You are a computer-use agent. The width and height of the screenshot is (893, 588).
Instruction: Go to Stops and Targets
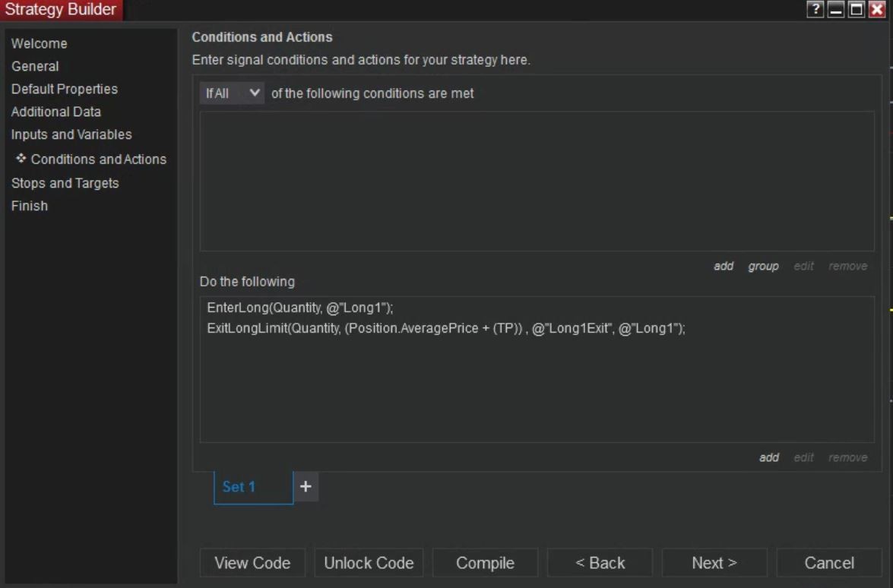point(65,183)
